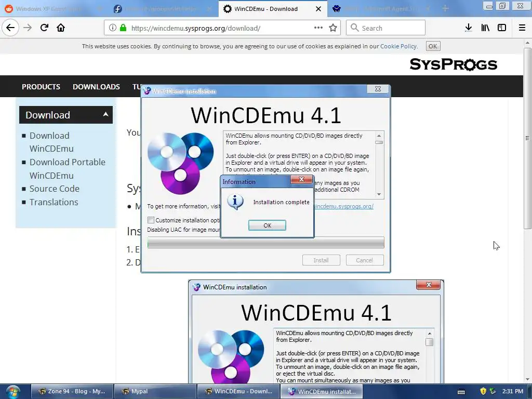Click the disabled Install button

(321, 260)
